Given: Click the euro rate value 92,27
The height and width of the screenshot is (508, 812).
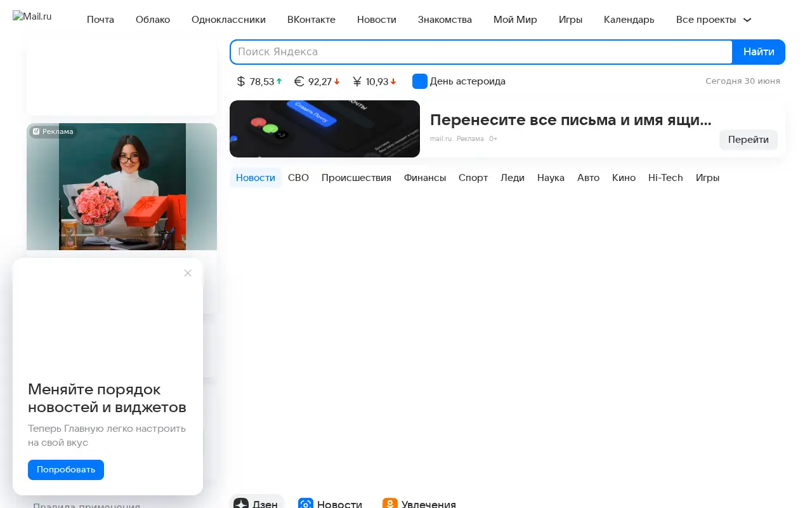Looking at the screenshot, I should pos(320,82).
